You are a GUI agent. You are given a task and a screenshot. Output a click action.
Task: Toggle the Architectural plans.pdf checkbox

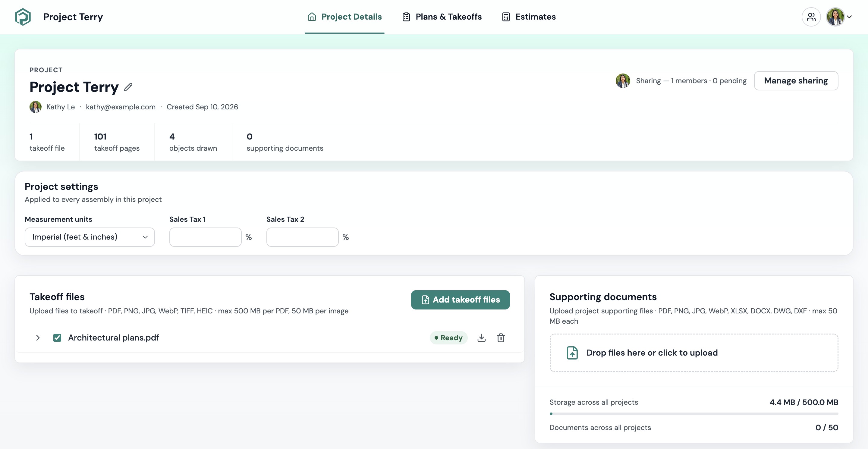click(57, 338)
